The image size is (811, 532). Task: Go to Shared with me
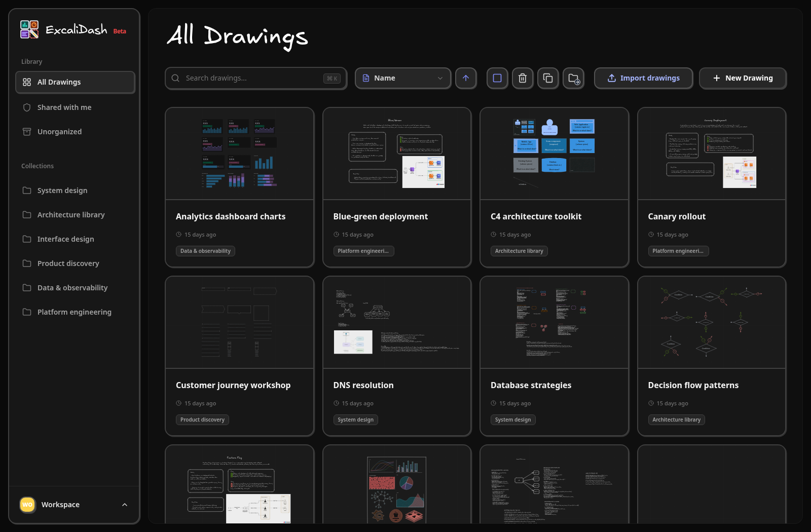click(75, 107)
